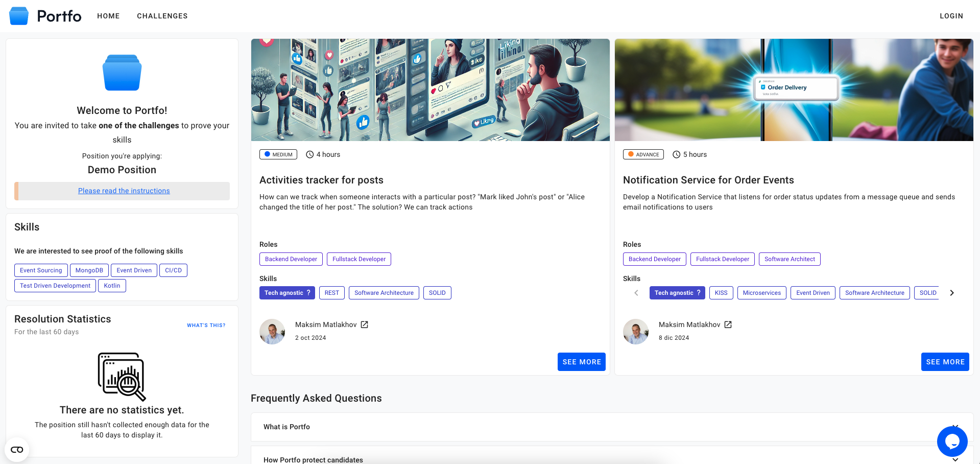The height and width of the screenshot is (464, 980).
Task: Click Maksim Matlakhov name on Notification card
Action: (x=689, y=324)
